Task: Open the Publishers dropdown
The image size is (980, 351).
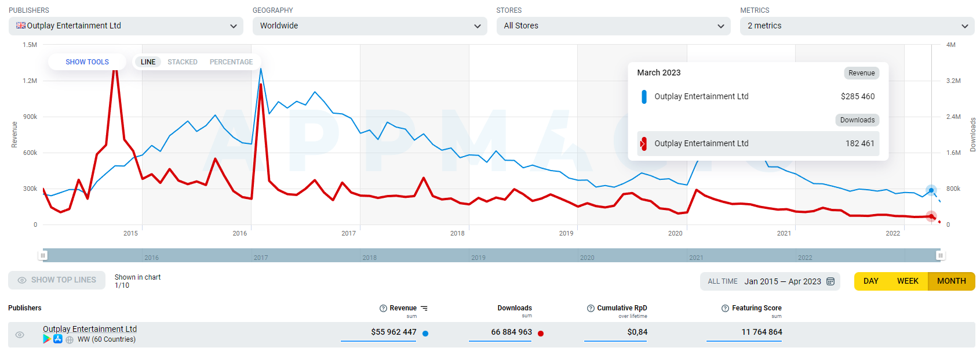Action: click(126, 26)
